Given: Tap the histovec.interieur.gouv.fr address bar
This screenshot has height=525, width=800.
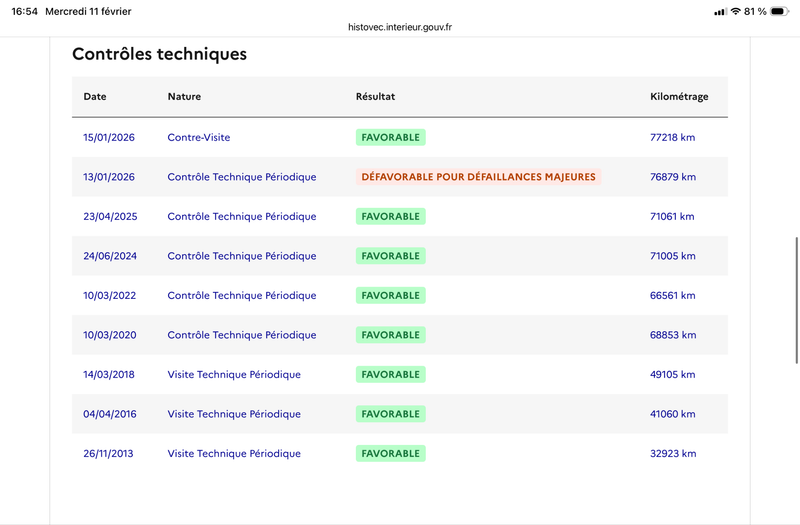Looking at the screenshot, I should pyautogui.click(x=400, y=28).
